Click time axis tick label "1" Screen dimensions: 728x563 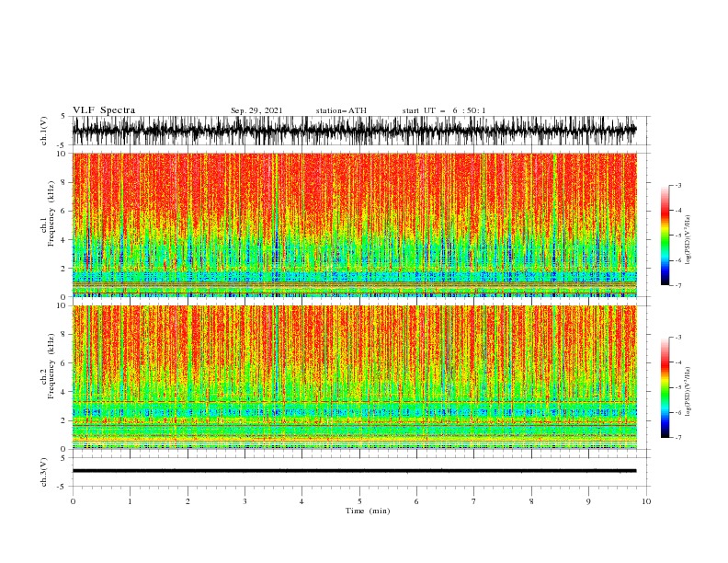(x=131, y=501)
